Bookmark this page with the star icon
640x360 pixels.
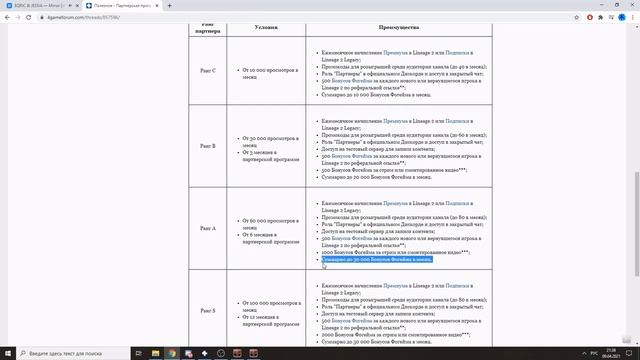(577, 18)
